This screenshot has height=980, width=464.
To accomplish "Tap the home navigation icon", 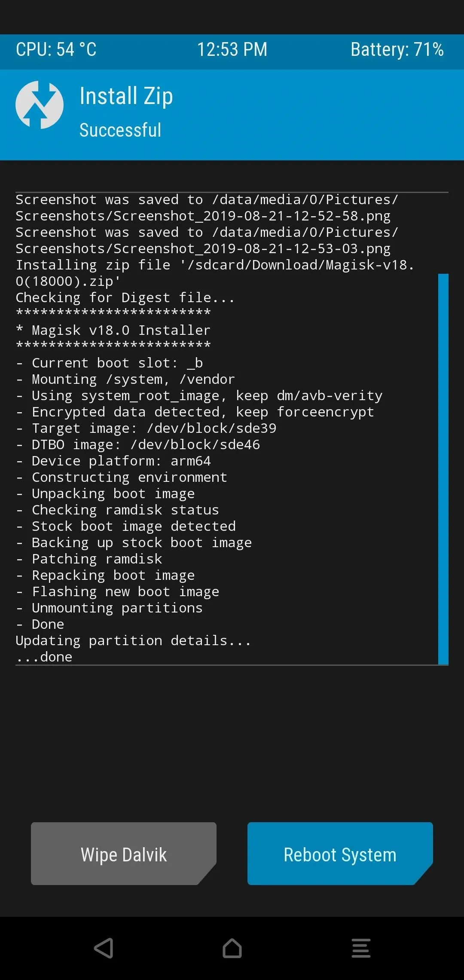I will coord(232,948).
